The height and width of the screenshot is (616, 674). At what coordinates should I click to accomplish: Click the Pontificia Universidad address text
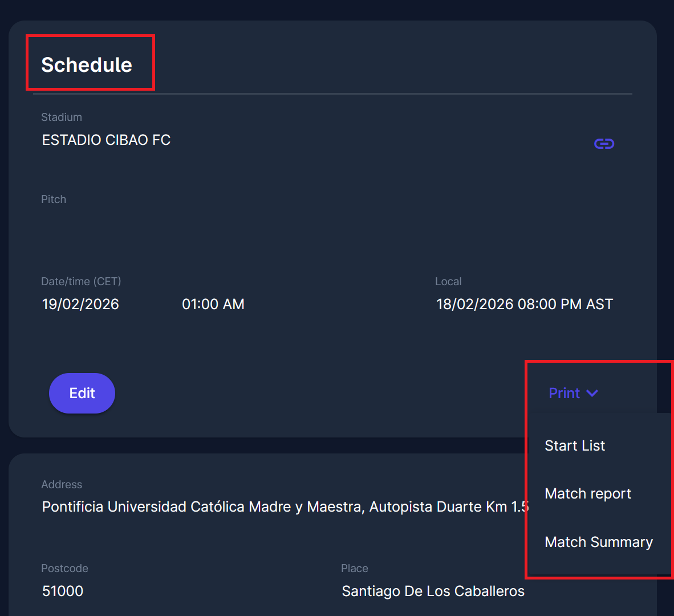285,506
